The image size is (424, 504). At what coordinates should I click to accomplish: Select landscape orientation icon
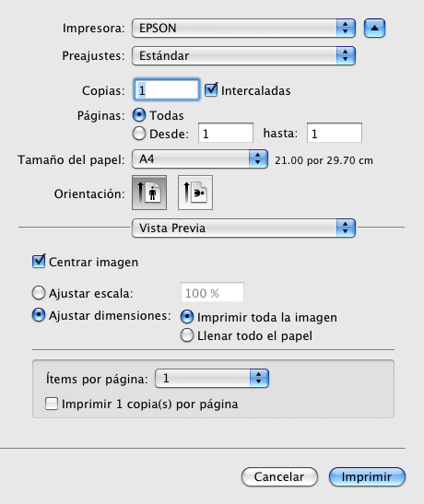tap(195, 193)
